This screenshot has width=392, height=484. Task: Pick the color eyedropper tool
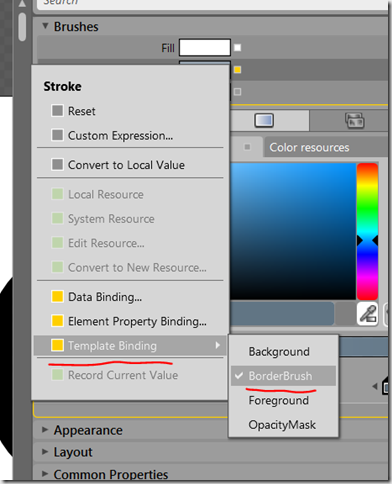coord(367,313)
